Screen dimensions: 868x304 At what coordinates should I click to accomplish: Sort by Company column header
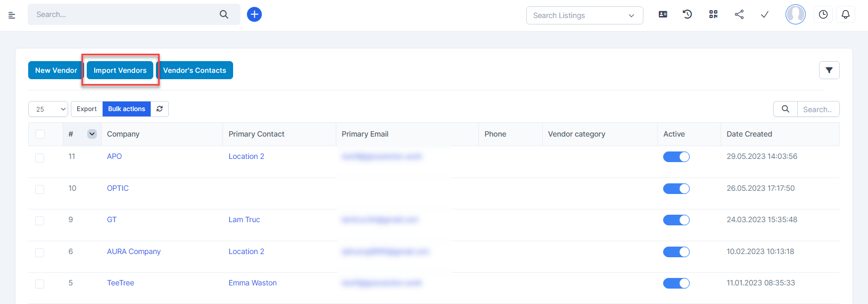pos(123,134)
